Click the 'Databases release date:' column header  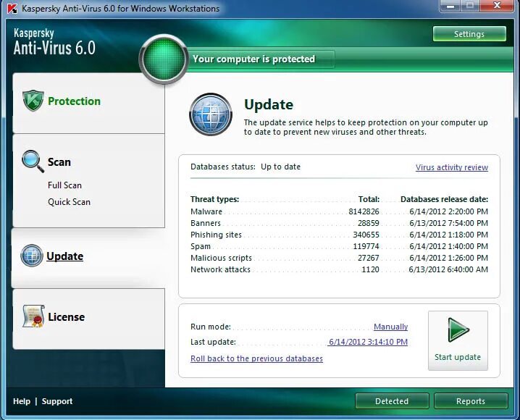pos(445,199)
